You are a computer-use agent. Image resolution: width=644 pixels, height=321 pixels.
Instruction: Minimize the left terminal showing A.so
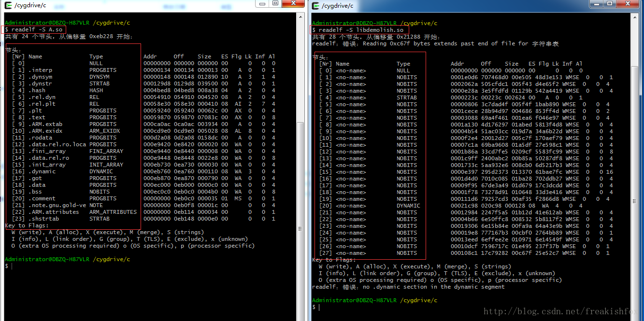tap(263, 3)
